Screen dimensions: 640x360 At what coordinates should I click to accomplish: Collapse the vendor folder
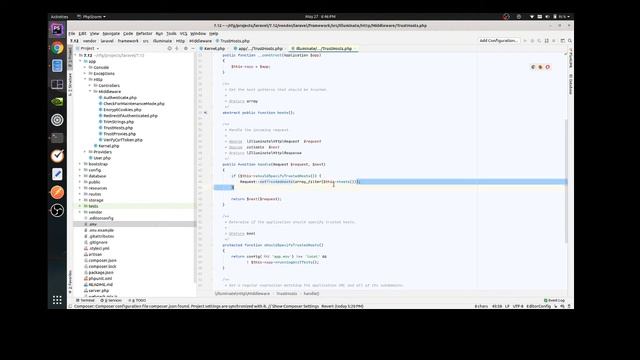80,212
